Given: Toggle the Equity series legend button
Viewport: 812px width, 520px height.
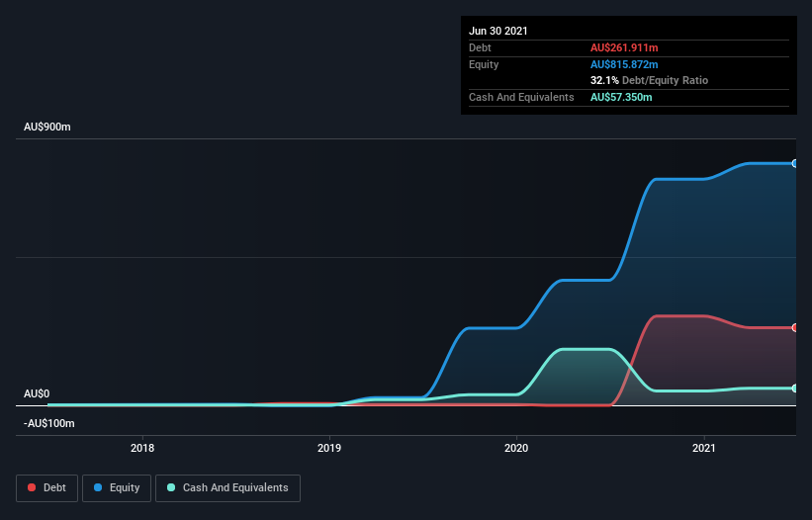Looking at the screenshot, I should coord(117,488).
